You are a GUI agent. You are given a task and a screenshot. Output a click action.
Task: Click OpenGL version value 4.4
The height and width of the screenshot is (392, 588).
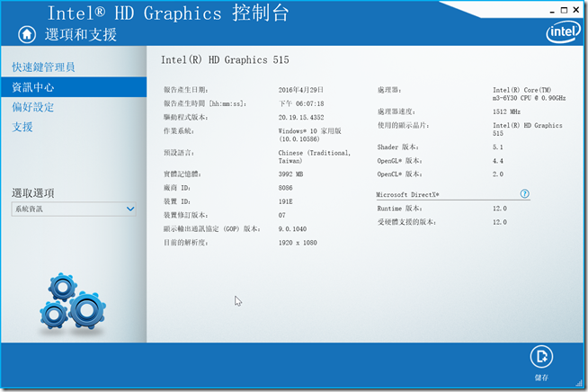(x=498, y=161)
